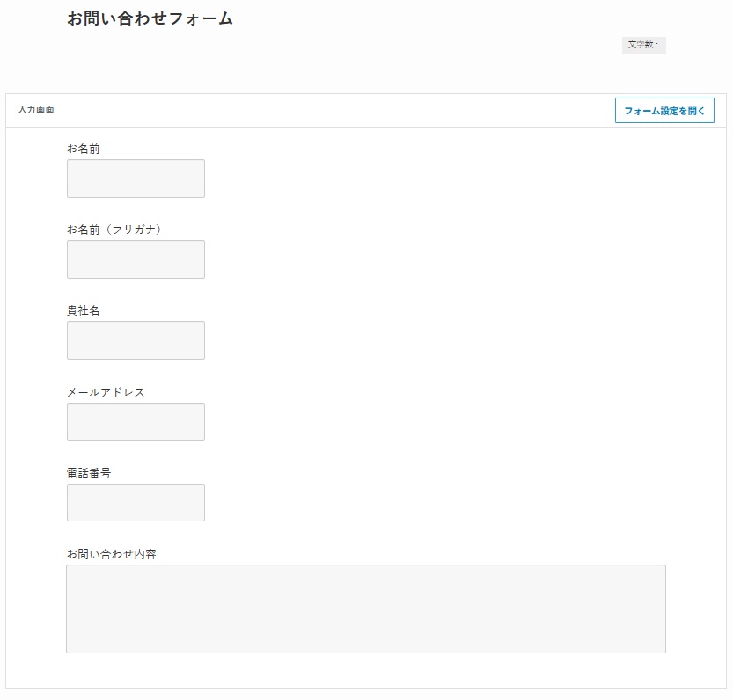Image resolution: width=733 pixels, height=700 pixels.
Task: Focus the メールアドレス text field
Action: (x=136, y=421)
